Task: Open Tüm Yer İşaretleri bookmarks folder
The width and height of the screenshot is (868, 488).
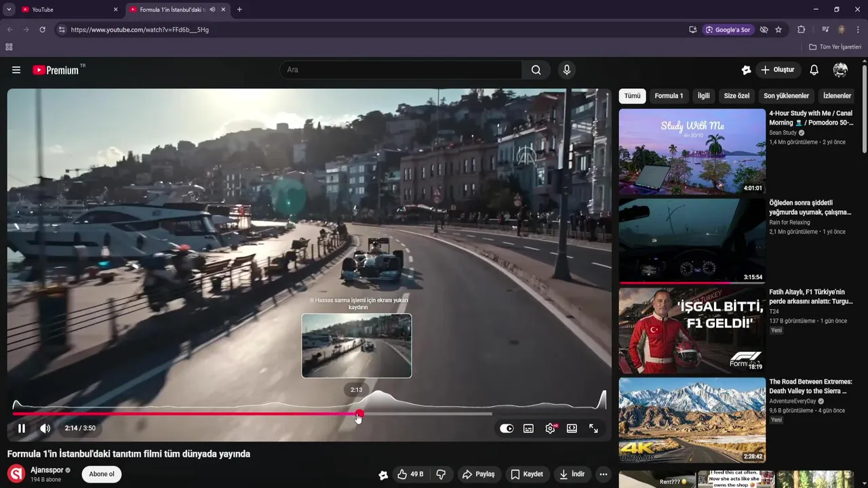Action: click(x=835, y=47)
